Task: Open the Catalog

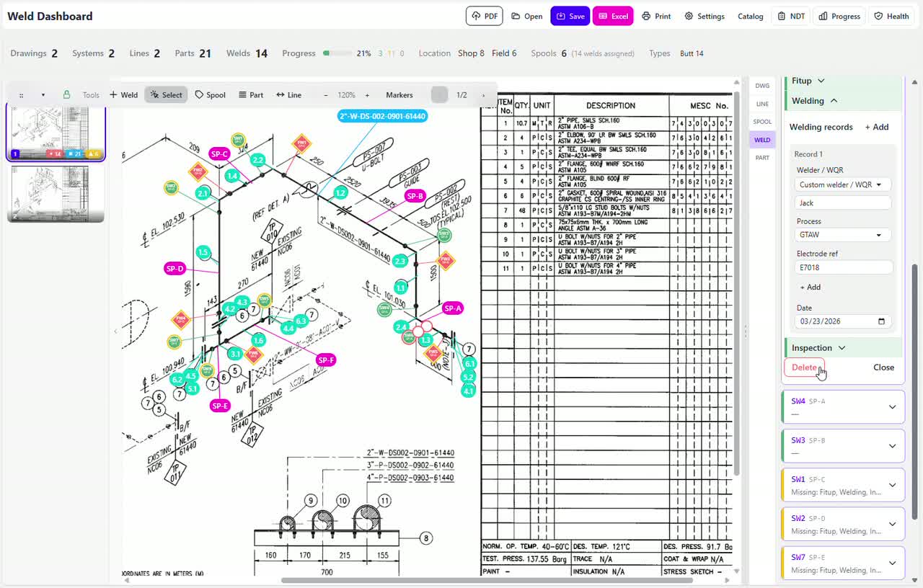Action: [750, 16]
